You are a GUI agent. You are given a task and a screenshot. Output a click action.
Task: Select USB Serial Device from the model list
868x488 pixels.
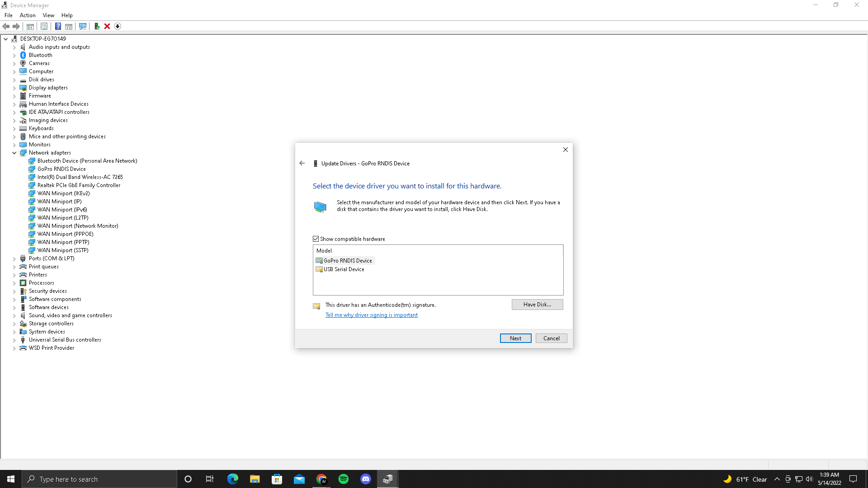[x=343, y=269]
